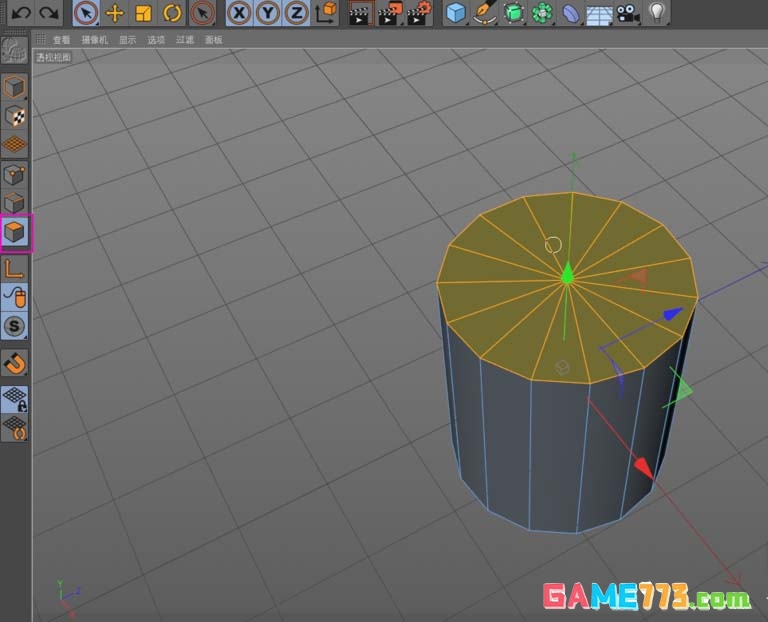Render the active view with the clapperboard icon
768x622 pixels.
361,13
